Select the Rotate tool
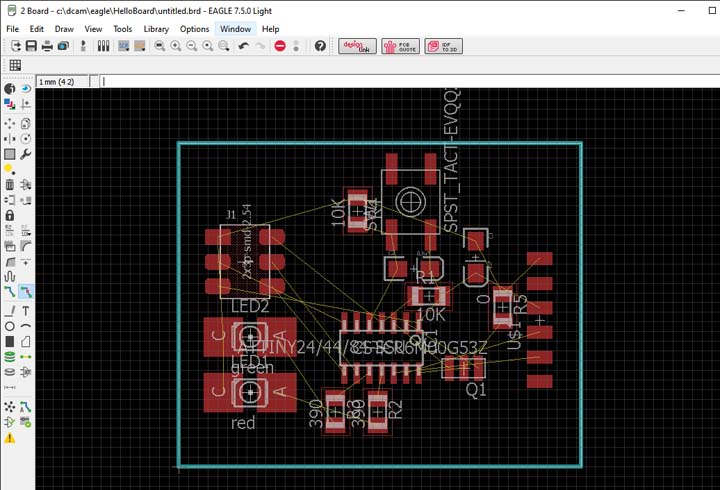 click(x=26, y=139)
